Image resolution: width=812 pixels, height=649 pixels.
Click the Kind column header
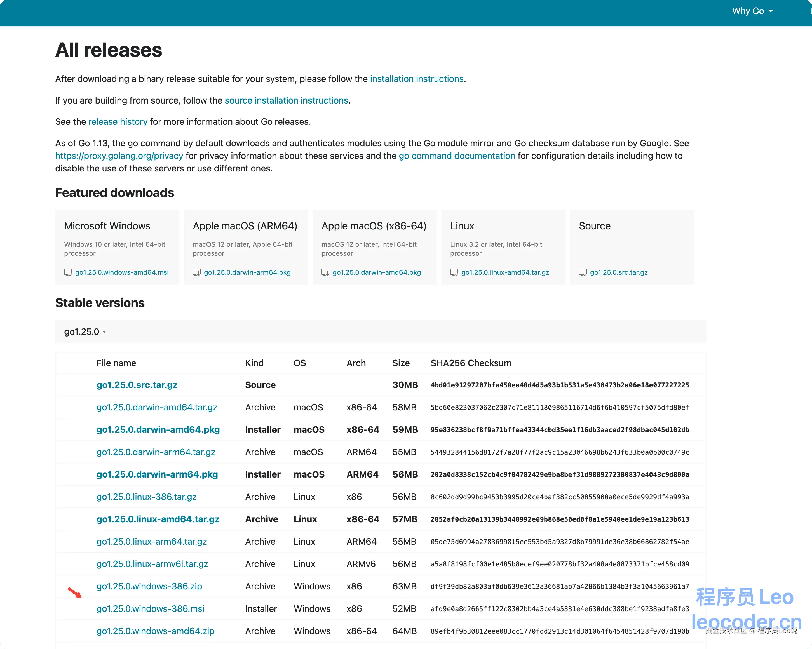[x=254, y=363]
